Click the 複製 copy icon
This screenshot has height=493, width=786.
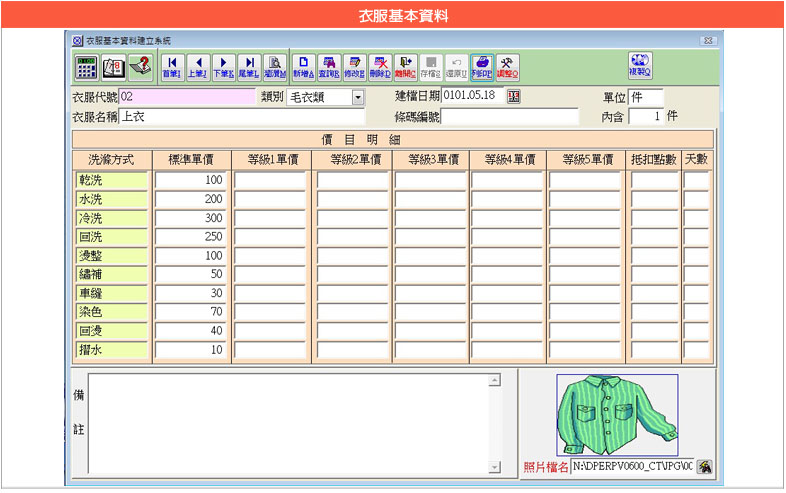click(640, 65)
